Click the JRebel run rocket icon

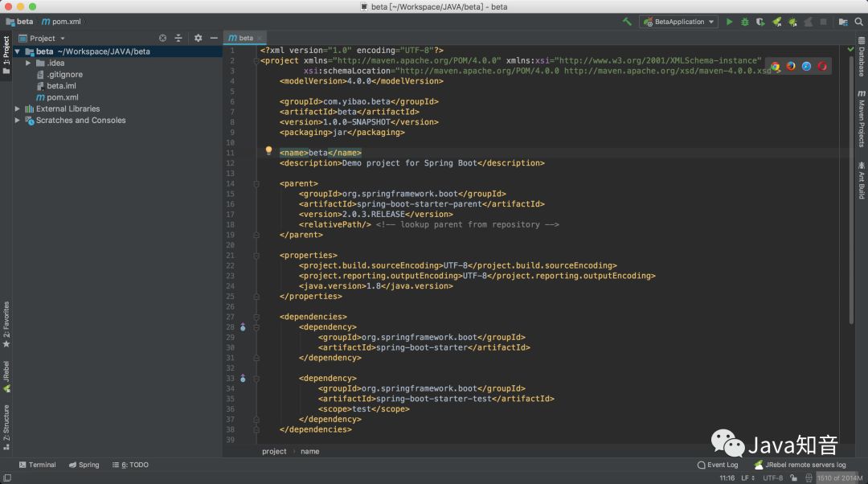pyautogui.click(x=776, y=22)
